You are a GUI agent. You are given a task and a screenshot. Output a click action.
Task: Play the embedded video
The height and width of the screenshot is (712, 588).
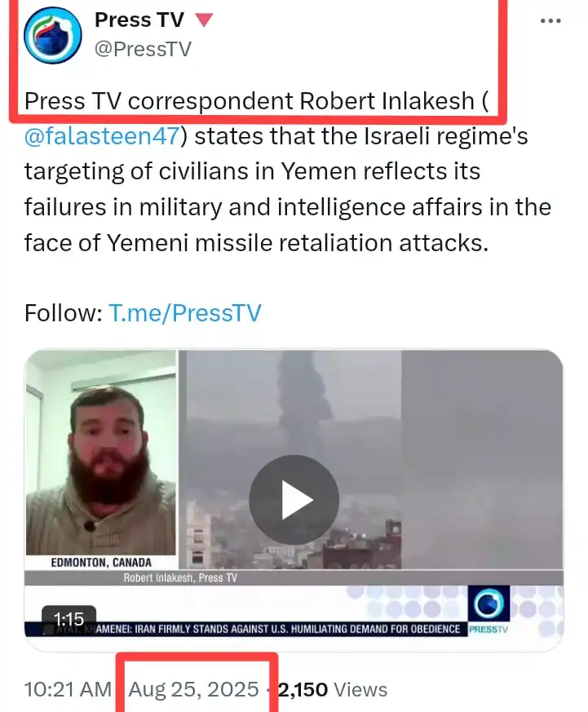pos(294,499)
